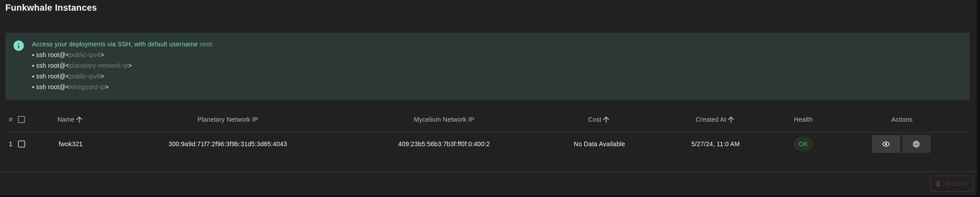
Task: Sort by Created At using arrow icon
Action: [731, 119]
